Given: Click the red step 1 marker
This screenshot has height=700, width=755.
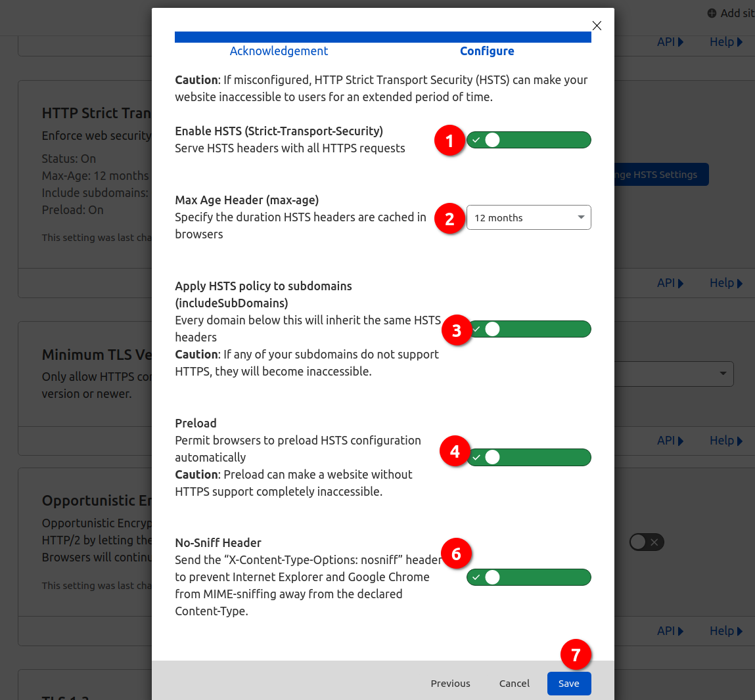Looking at the screenshot, I should [449, 141].
